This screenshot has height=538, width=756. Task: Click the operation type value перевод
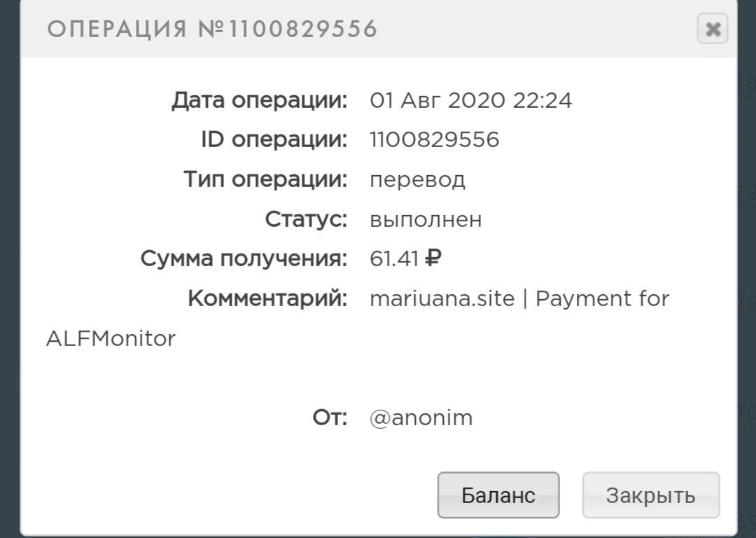tap(417, 180)
